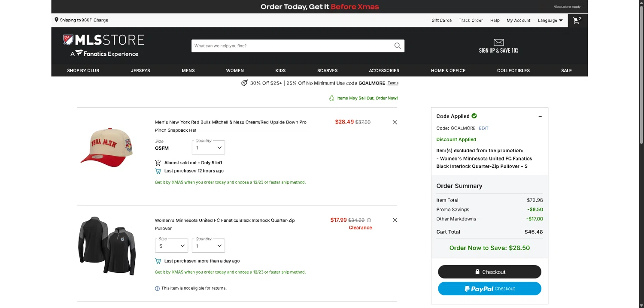
Task: Remove the Red Bulls hat item
Action: click(395, 122)
